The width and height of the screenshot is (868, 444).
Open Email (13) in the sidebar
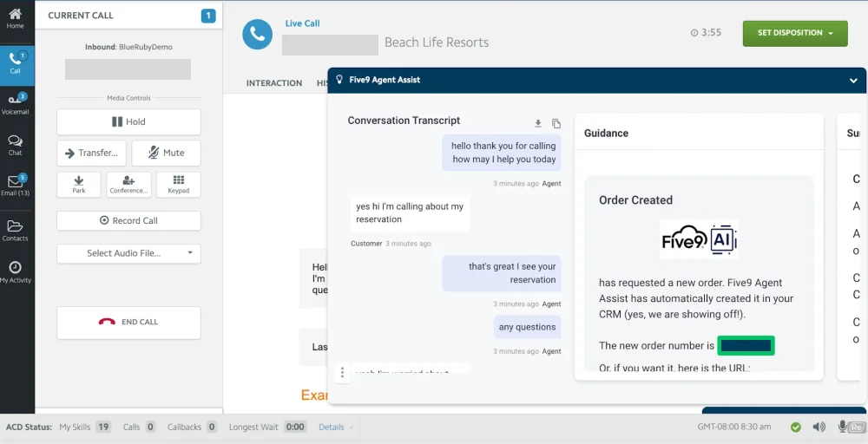(16, 186)
